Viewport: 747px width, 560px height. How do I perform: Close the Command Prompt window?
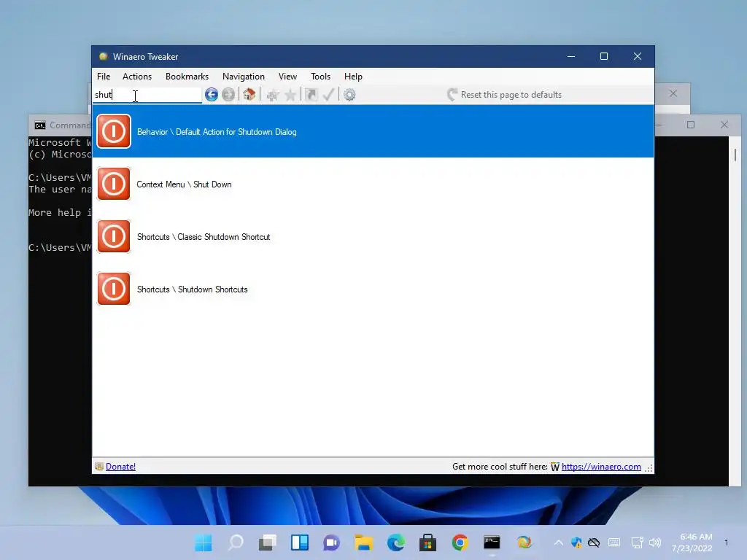(x=724, y=125)
